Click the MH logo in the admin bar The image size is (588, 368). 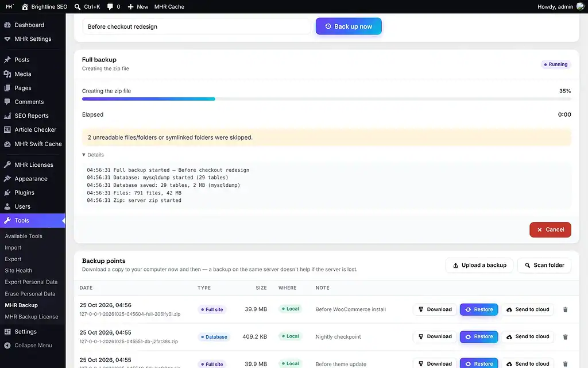coord(9,6)
